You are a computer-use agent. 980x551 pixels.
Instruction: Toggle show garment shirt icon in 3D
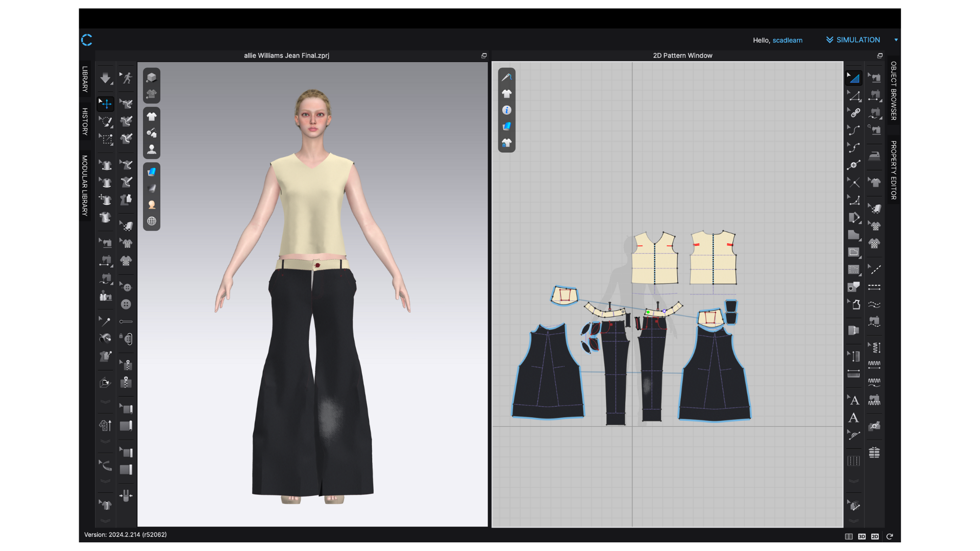[x=152, y=117]
